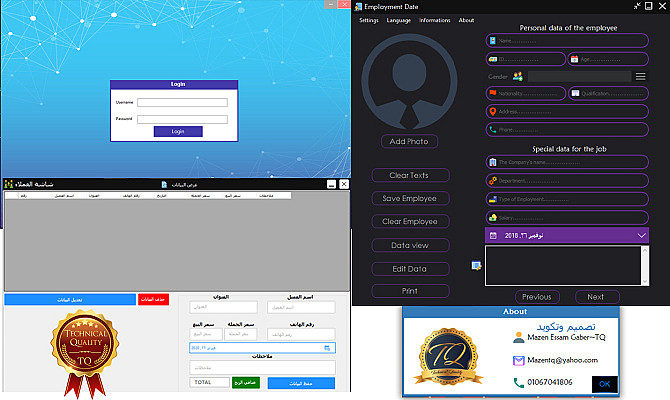Image resolution: width=670 pixels, height=400 pixels.
Task: Click the blue Login button
Action: 178,131
